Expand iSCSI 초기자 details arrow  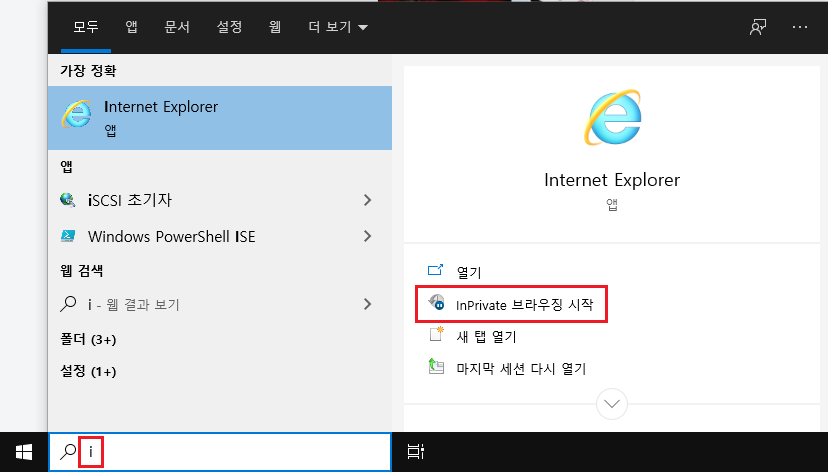[368, 200]
